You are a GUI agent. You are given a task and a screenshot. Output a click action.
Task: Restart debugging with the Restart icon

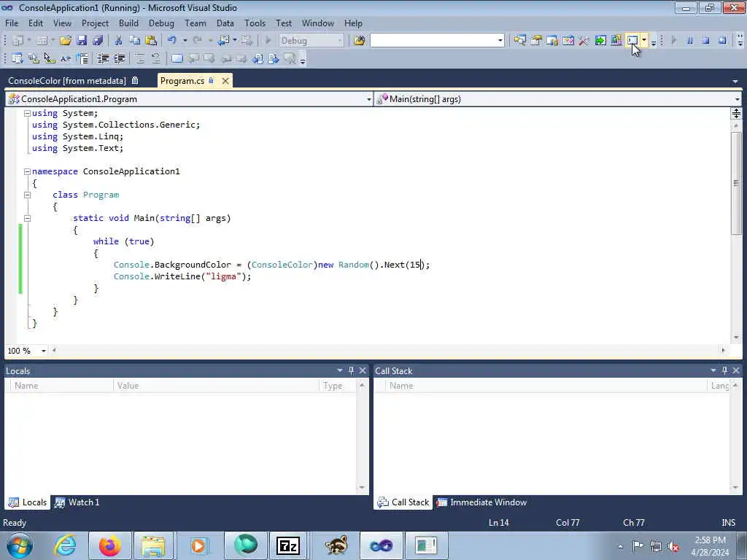click(x=722, y=41)
